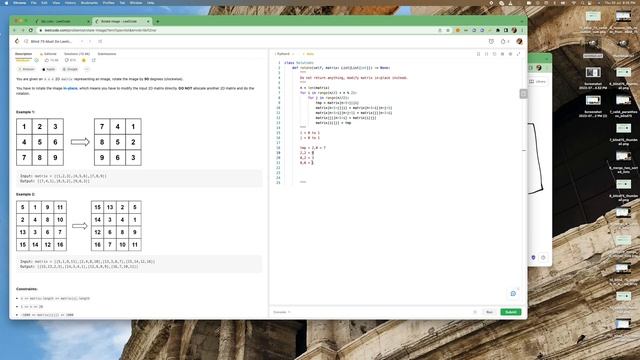Open the Apple menu

click(x=6, y=2)
